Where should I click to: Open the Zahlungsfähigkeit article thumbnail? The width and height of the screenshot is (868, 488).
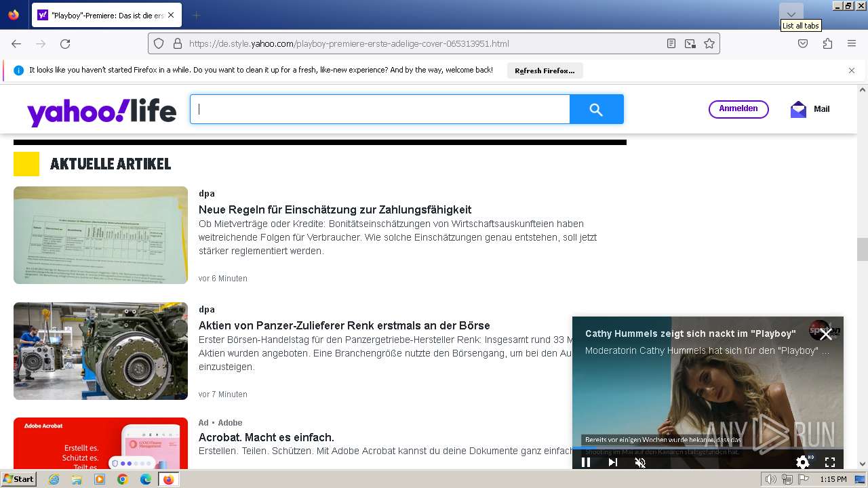100,235
